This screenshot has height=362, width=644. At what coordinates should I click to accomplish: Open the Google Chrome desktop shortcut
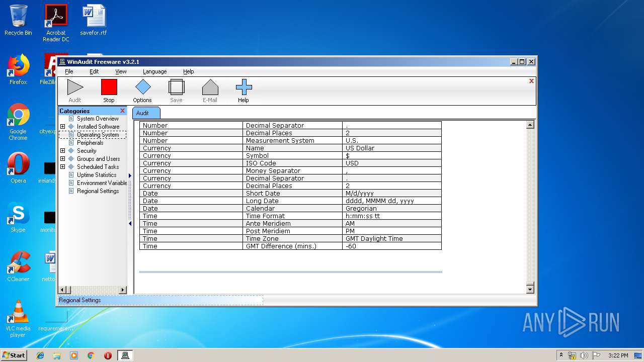tap(18, 122)
